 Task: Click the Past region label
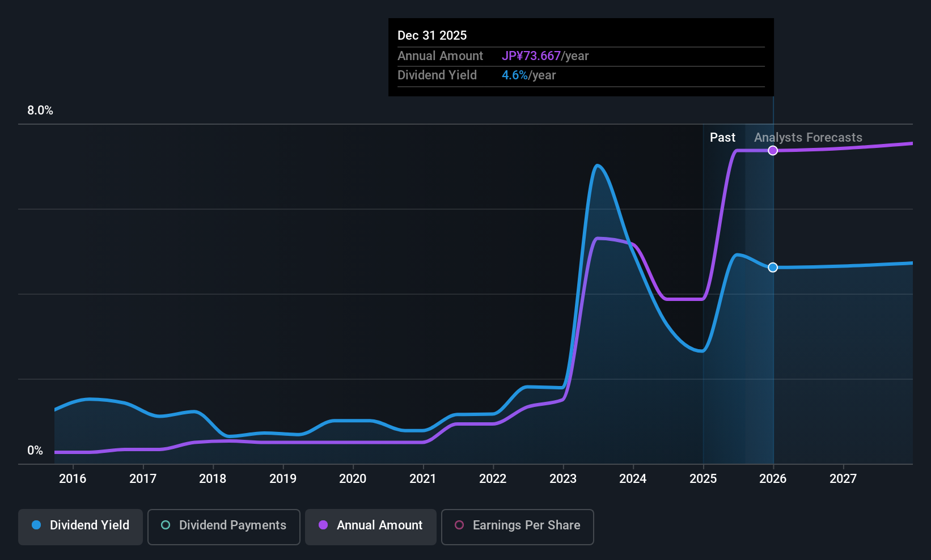point(722,137)
